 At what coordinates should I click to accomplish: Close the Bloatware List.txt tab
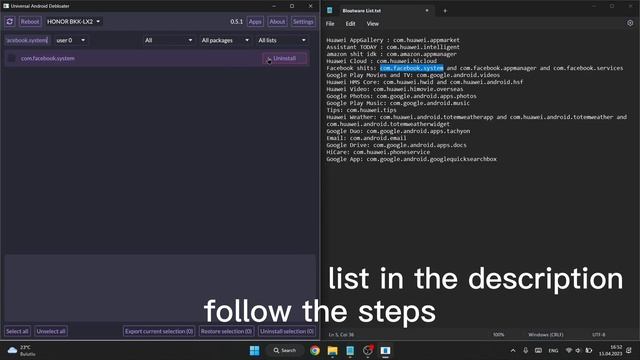coord(427,11)
